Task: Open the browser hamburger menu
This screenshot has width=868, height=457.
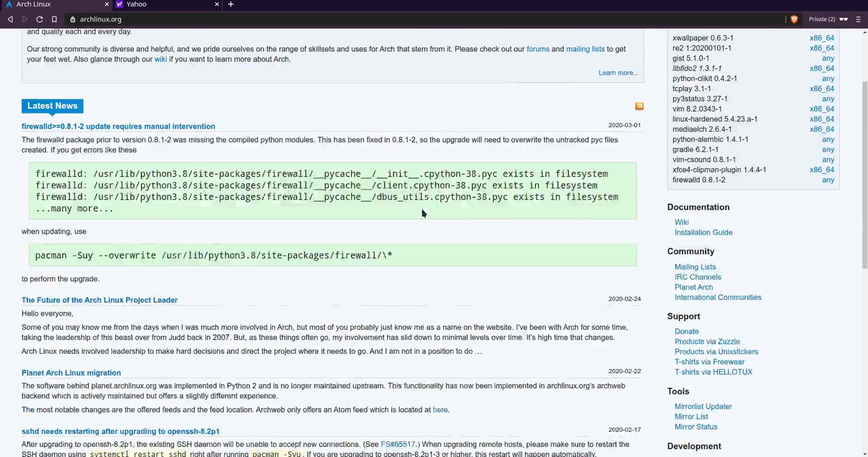Action: (x=858, y=19)
